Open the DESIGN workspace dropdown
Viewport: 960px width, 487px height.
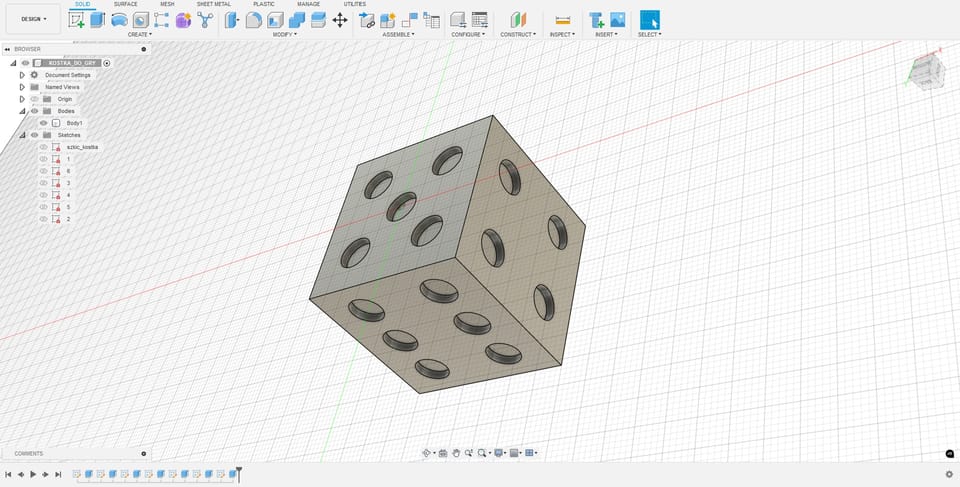pyautogui.click(x=31, y=19)
